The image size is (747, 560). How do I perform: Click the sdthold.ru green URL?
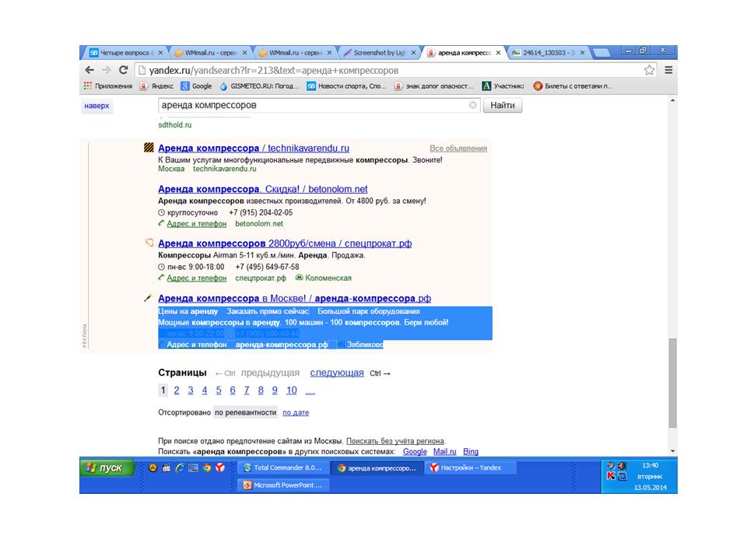(175, 124)
